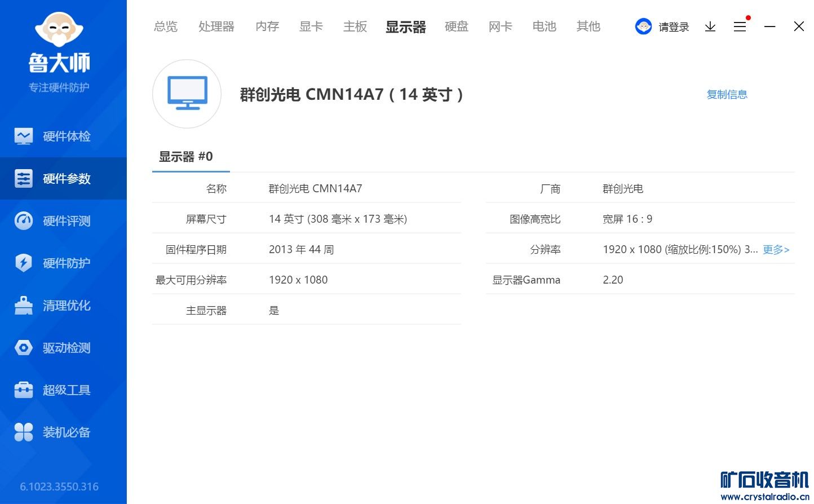This screenshot has width=814, height=504.
Task: Click the download arrow icon
Action: click(710, 26)
